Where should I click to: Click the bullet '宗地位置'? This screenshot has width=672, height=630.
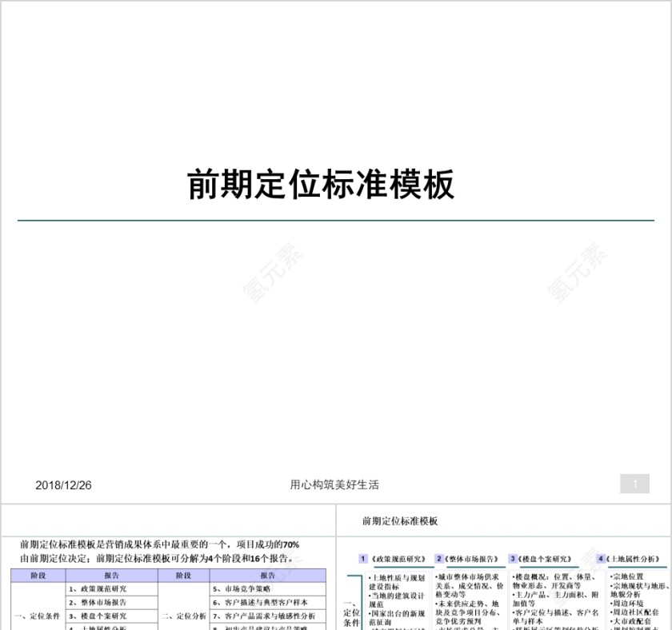click(626, 577)
